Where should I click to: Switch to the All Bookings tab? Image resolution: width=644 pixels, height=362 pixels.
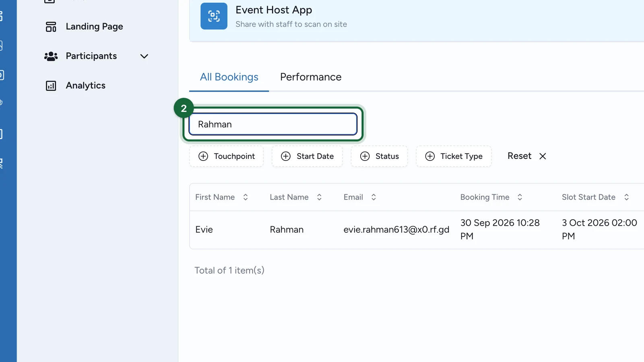tap(229, 77)
